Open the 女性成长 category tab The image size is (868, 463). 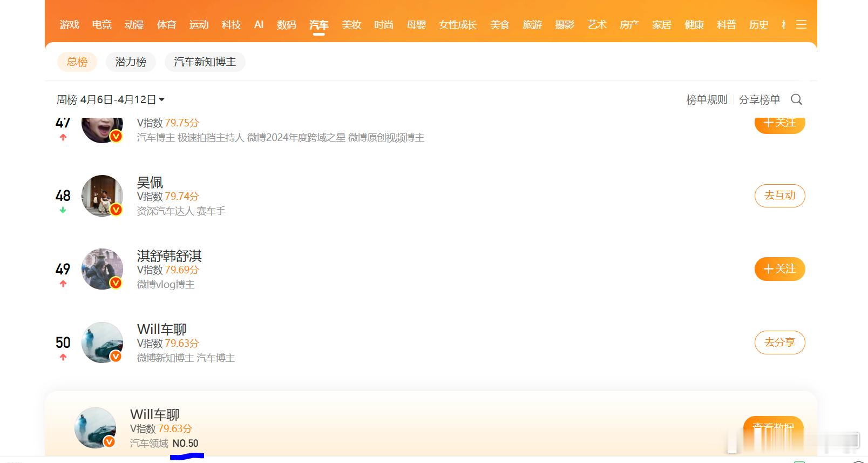click(458, 25)
